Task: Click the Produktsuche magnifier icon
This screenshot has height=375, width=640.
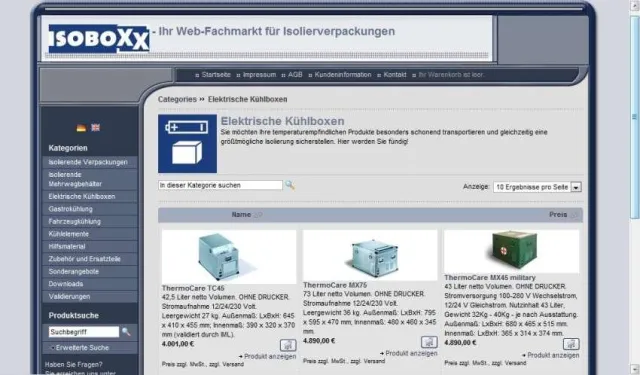Action: [x=126, y=332]
